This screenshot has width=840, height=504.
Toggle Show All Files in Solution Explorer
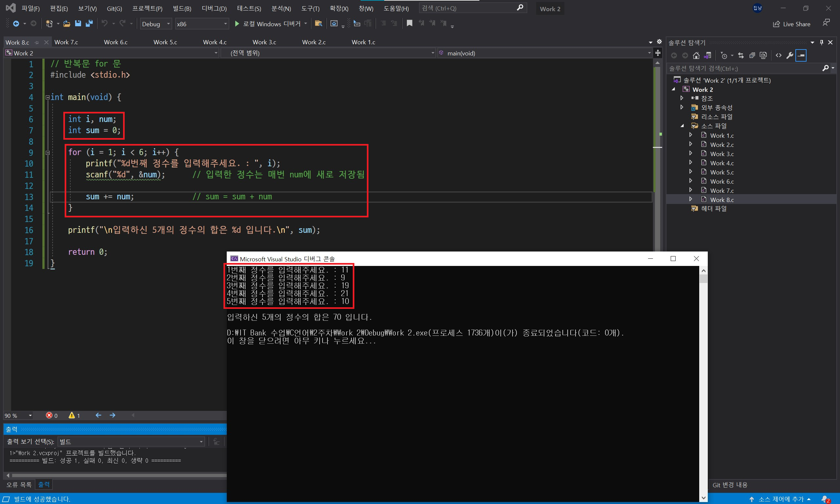pos(763,55)
